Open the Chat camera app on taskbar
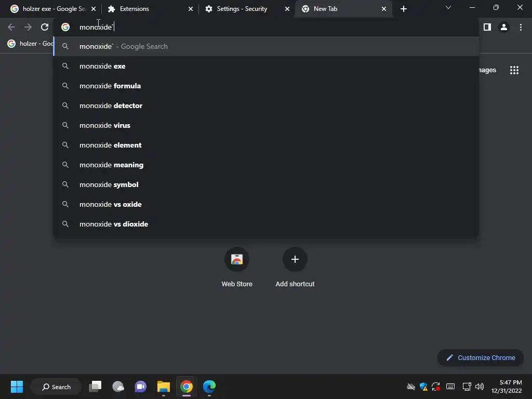Image resolution: width=532 pixels, height=399 pixels. click(x=140, y=387)
